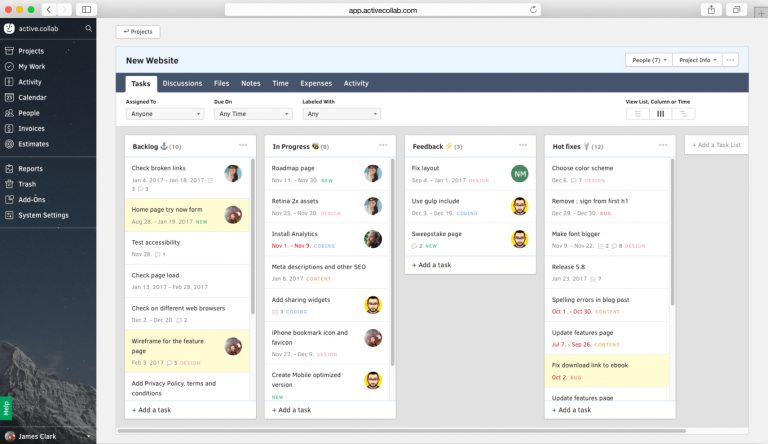
Task: Open the Fix layout task card
Action: pos(455,168)
